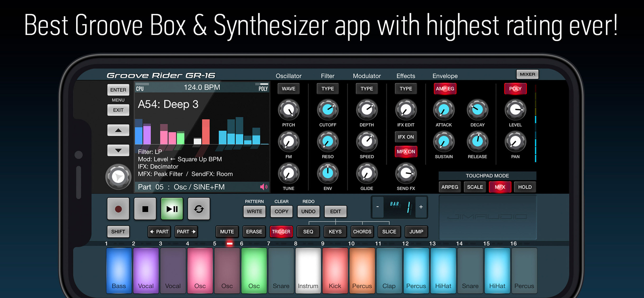Click the EXIT button

tap(118, 110)
